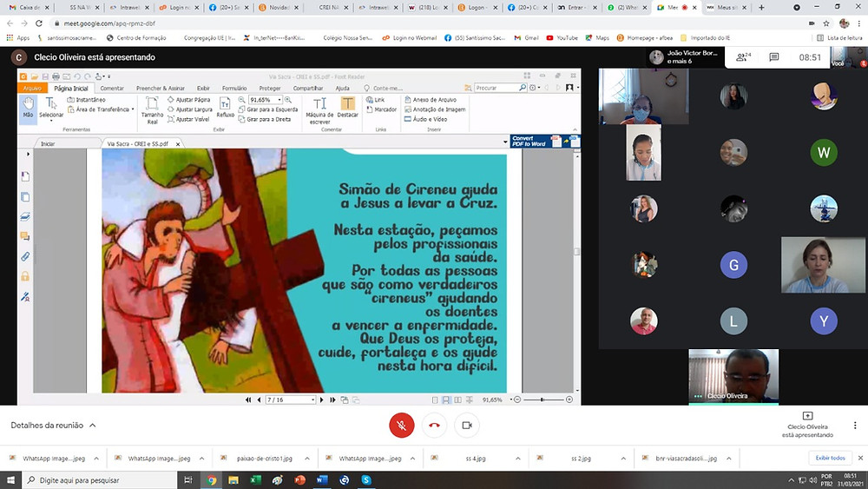Choose the Selecionar text tool
The height and width of the screenshot is (489, 868).
51,108
